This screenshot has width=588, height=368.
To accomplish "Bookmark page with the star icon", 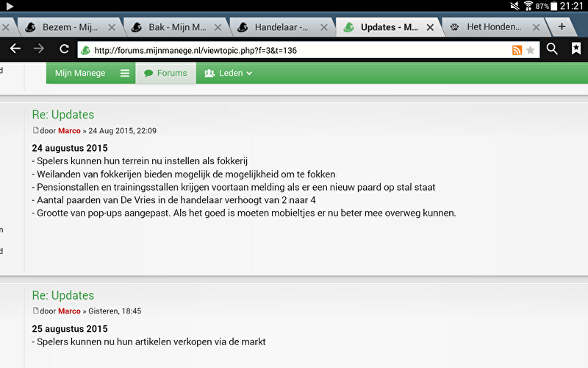I will pyautogui.click(x=530, y=50).
